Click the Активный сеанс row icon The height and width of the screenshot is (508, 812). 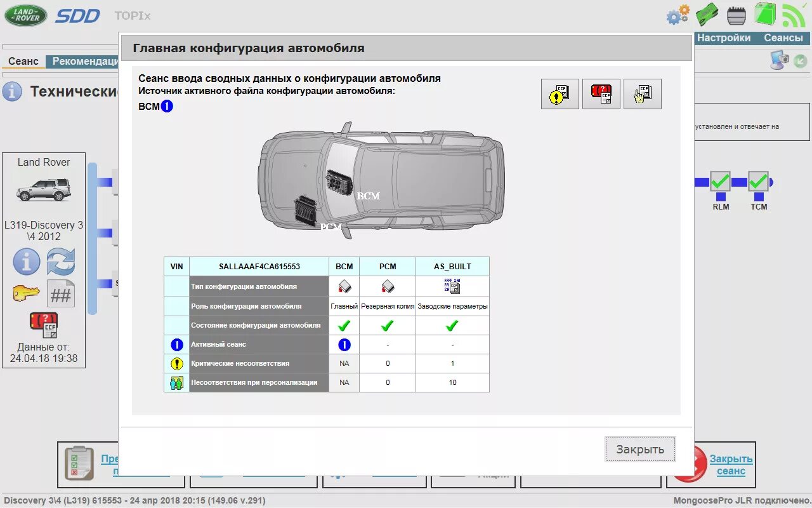[177, 345]
